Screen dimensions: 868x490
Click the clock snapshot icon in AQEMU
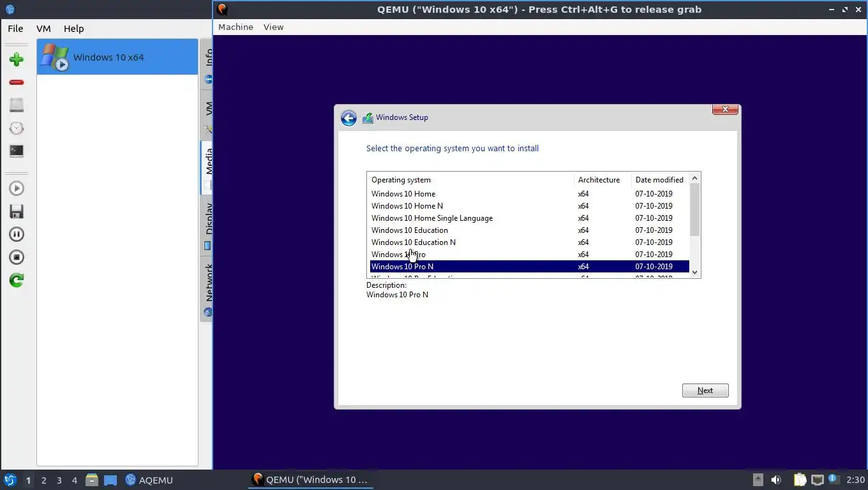[x=17, y=128]
